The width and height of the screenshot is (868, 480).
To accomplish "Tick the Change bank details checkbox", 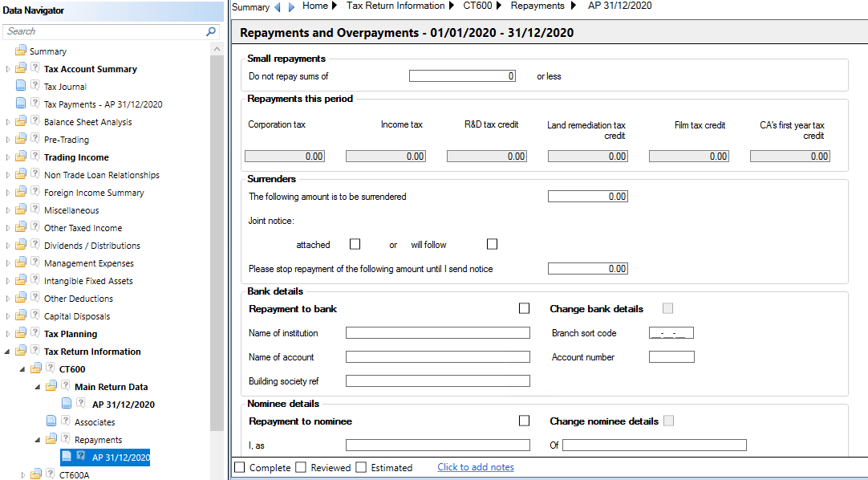I will click(x=668, y=308).
